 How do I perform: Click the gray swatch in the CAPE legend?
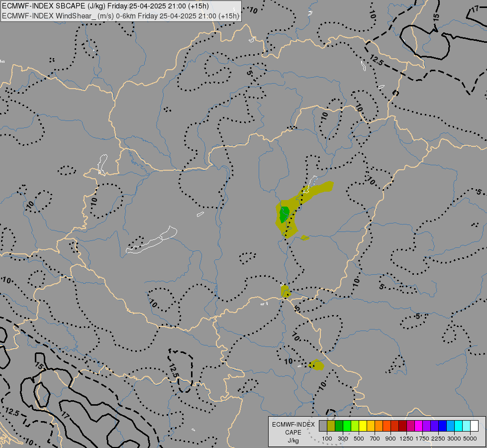click(323, 426)
